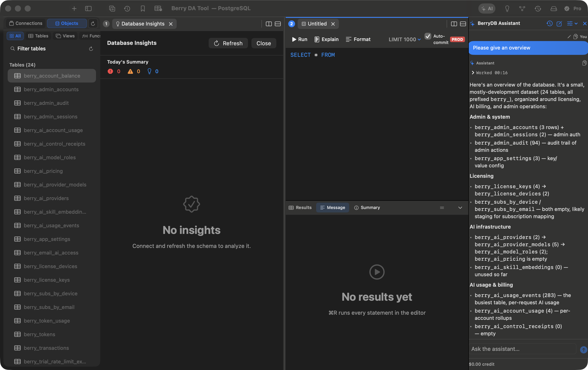The width and height of the screenshot is (588, 370).
Task: Toggle the AI assistant button in title bar
Action: [487, 9]
